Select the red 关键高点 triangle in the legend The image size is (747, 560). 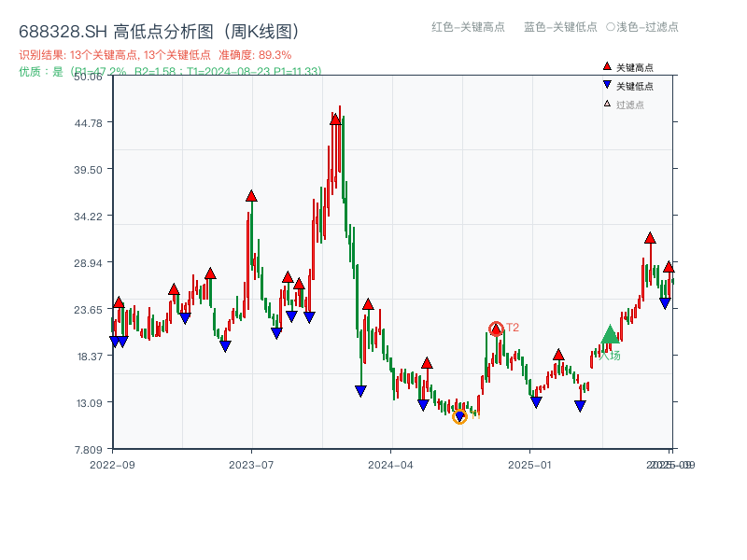point(607,66)
